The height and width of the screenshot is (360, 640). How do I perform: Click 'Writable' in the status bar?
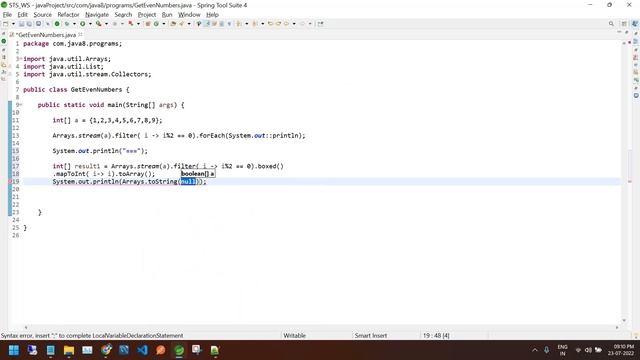pyautogui.click(x=294, y=336)
